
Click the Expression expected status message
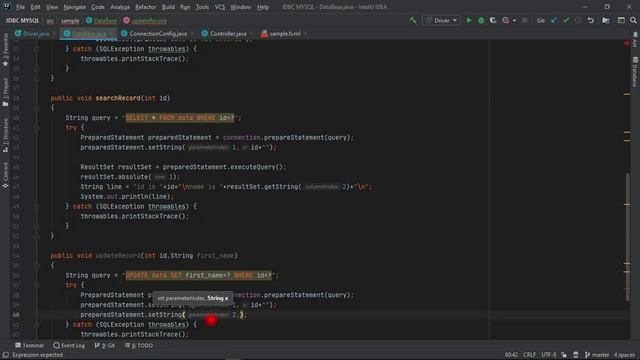pyautogui.click(x=38, y=355)
